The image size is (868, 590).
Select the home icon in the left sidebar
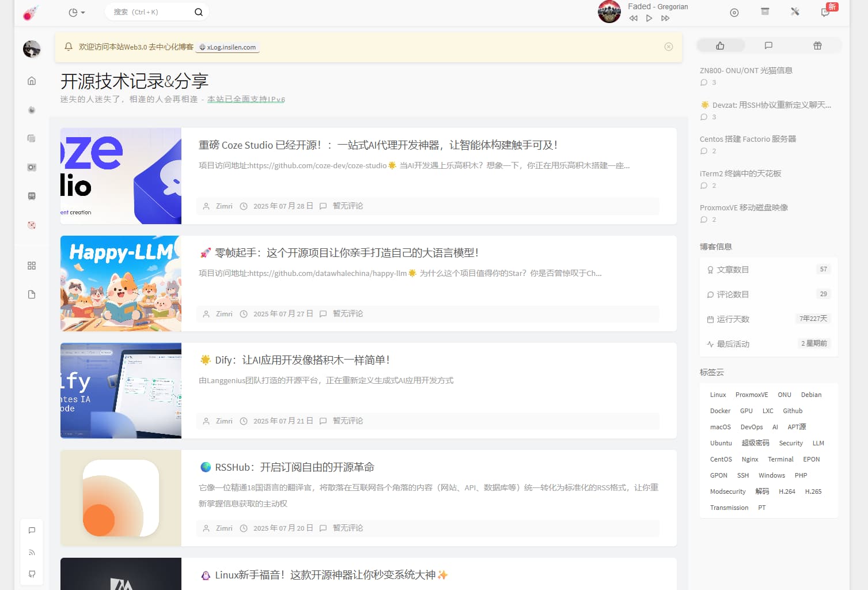32,81
